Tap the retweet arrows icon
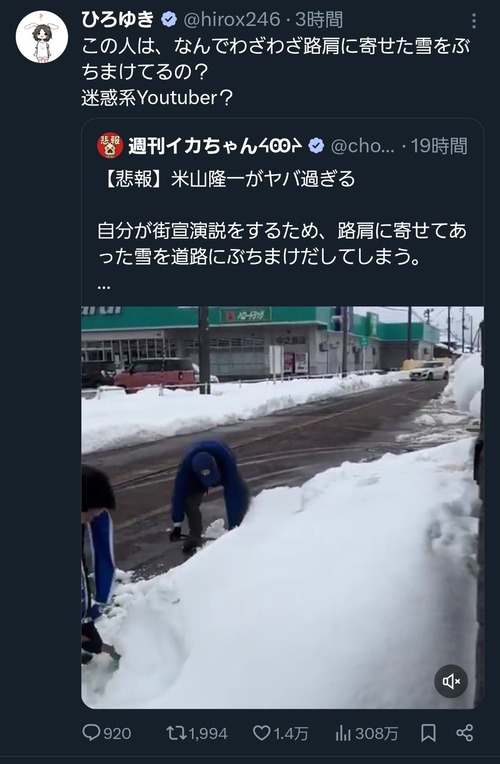The height and width of the screenshot is (764, 500). pyautogui.click(x=175, y=732)
